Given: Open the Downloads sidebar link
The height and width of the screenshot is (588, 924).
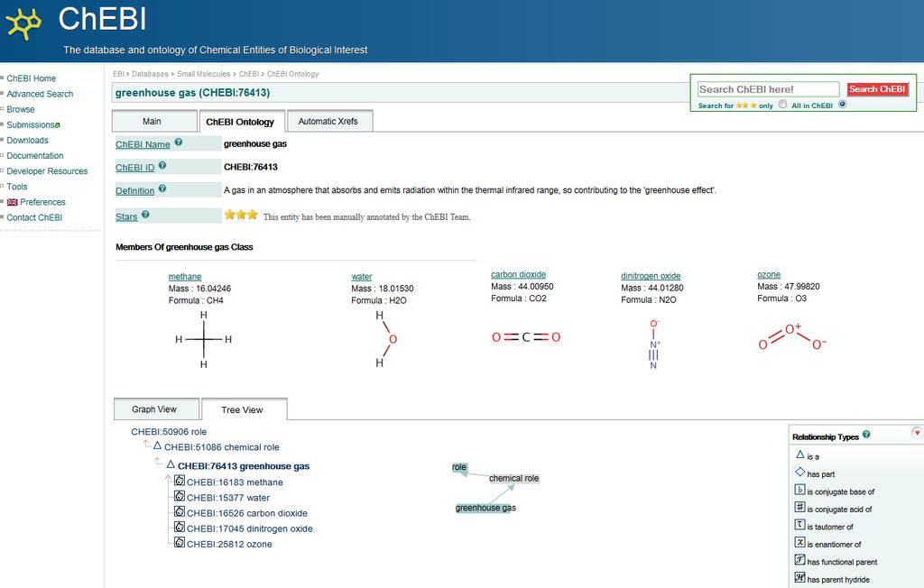Looking at the screenshot, I should [28, 140].
